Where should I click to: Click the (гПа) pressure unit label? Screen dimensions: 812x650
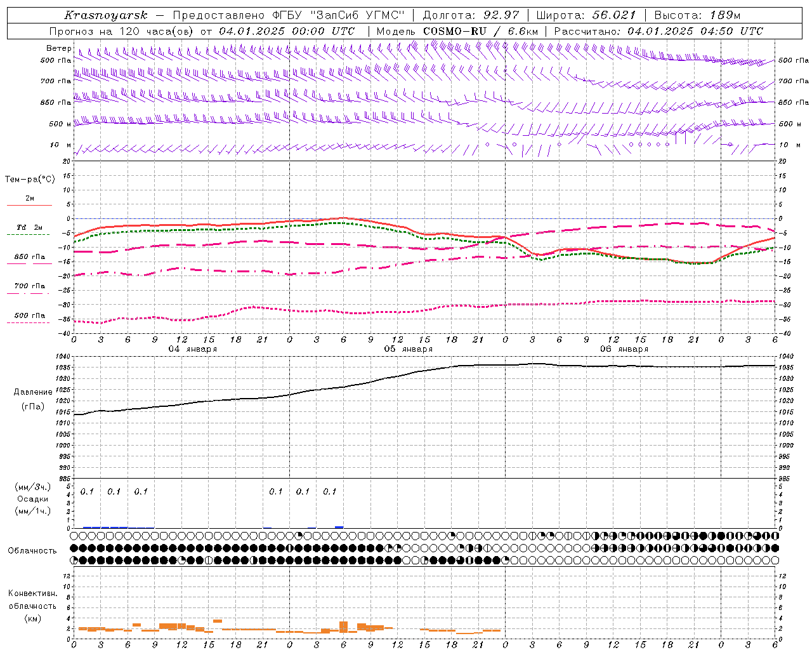33,407
